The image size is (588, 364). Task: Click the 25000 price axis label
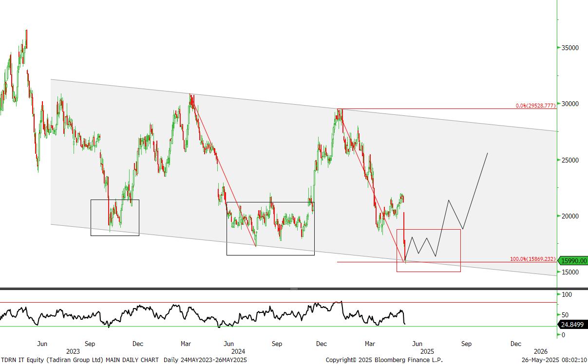570,160
